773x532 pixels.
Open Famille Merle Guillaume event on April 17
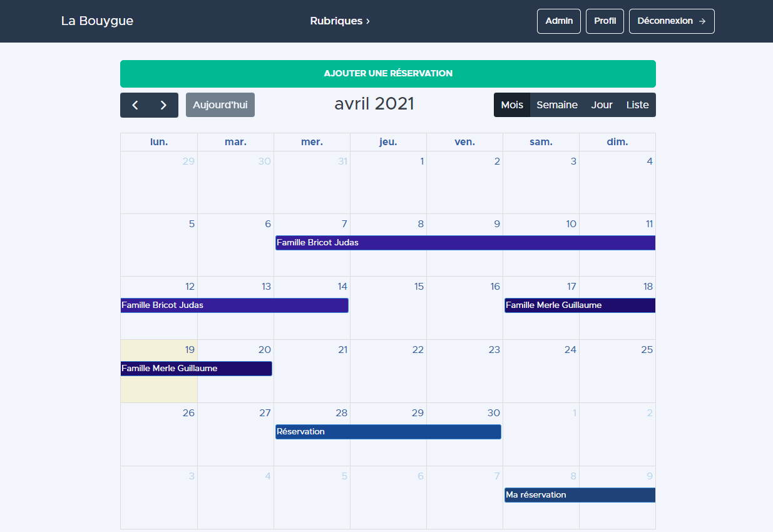click(580, 305)
